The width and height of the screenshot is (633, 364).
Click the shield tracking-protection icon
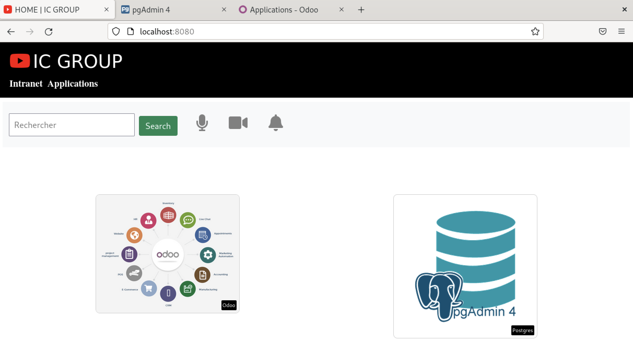pos(116,31)
